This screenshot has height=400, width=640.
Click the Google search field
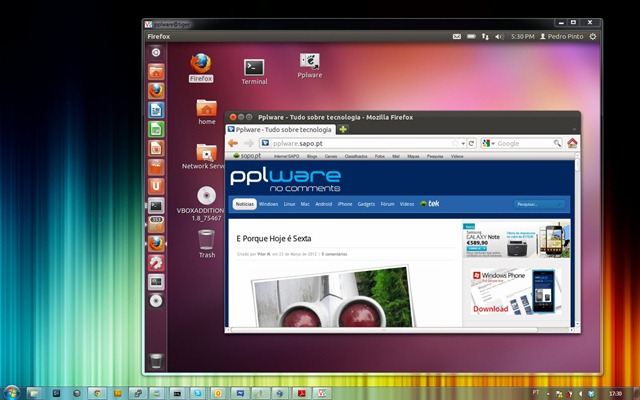point(524,143)
